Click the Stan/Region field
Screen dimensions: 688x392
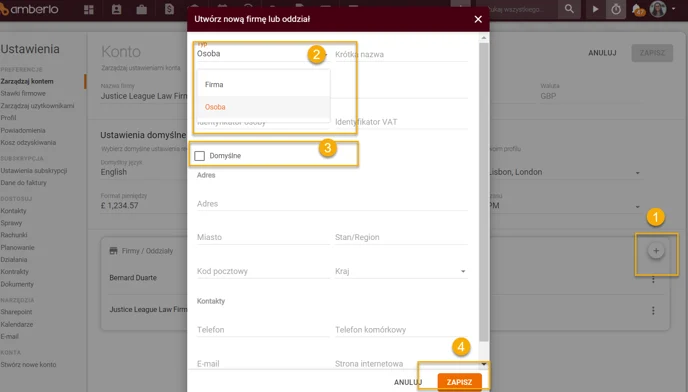pyautogui.click(x=401, y=237)
